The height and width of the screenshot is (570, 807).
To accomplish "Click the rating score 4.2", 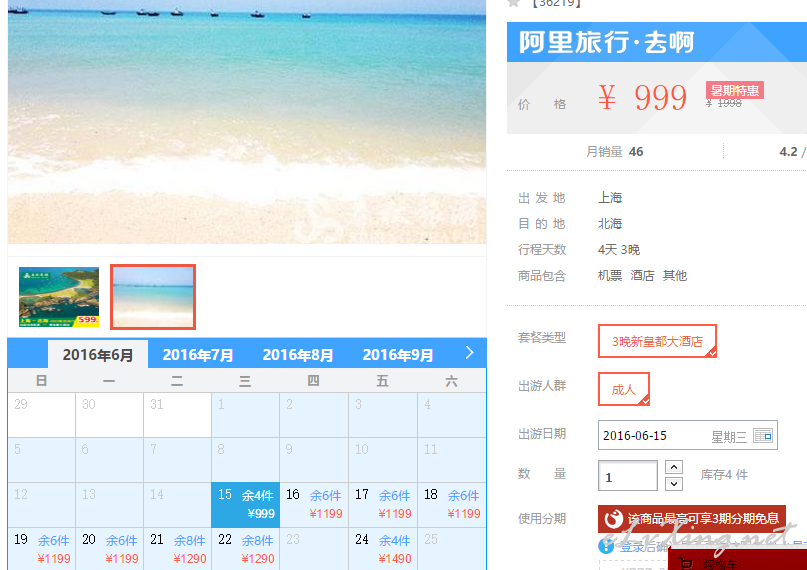I will point(788,152).
